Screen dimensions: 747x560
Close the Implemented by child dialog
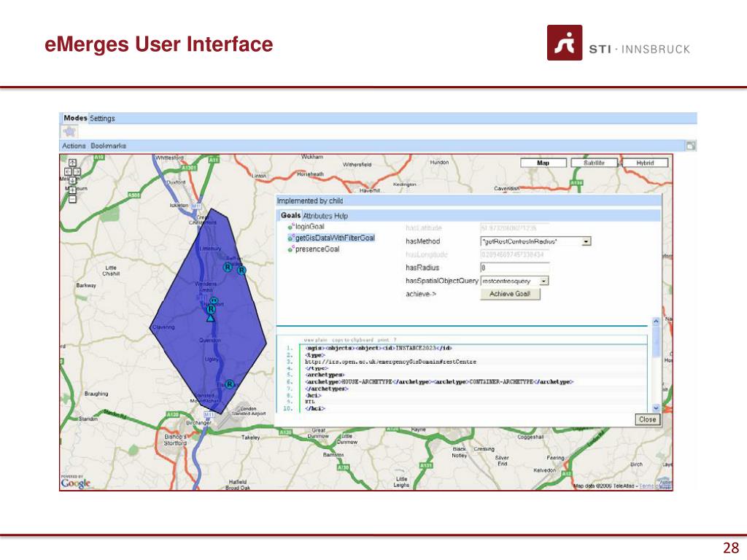pyautogui.click(x=648, y=419)
